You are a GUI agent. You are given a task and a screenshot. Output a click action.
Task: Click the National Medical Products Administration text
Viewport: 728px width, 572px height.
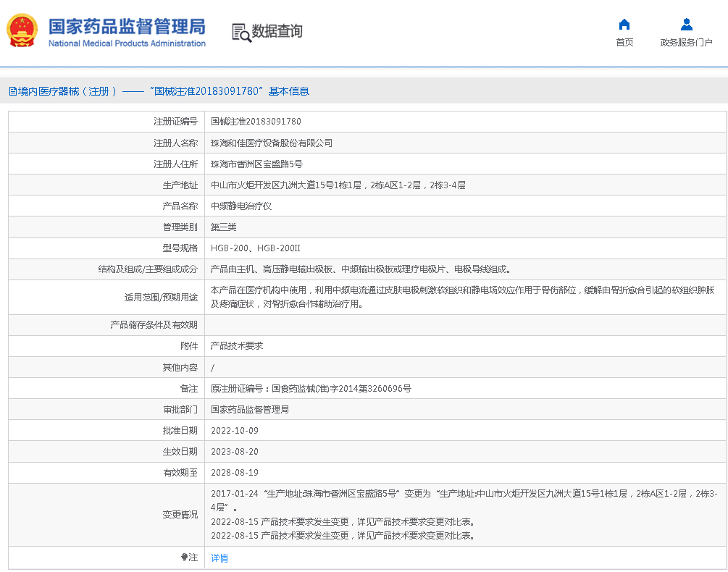[127, 43]
